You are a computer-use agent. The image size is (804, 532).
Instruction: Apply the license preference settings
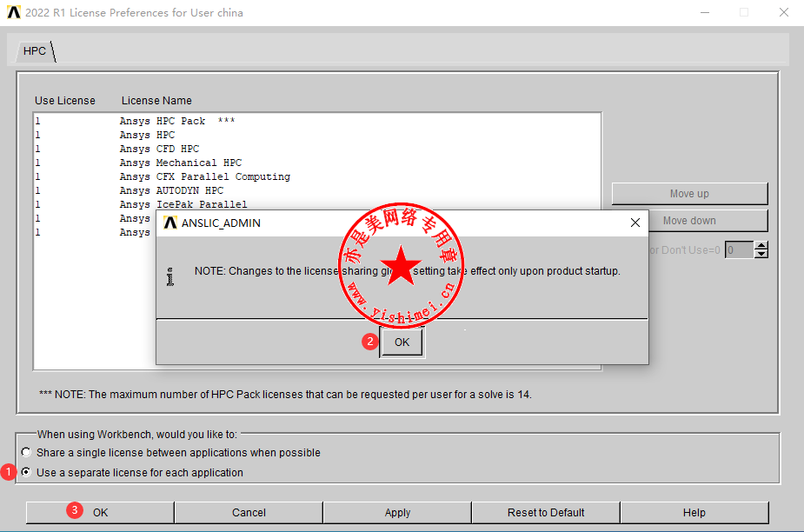pyautogui.click(x=397, y=513)
